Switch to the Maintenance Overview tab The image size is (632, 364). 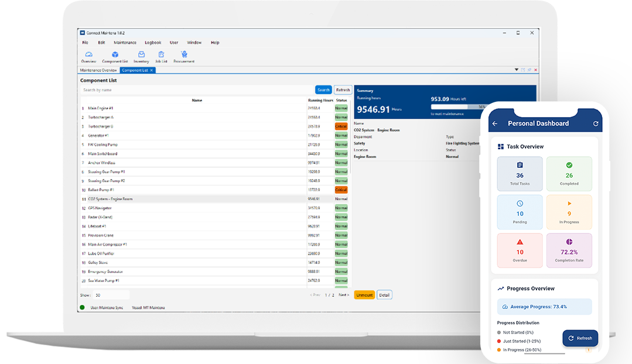tap(98, 69)
